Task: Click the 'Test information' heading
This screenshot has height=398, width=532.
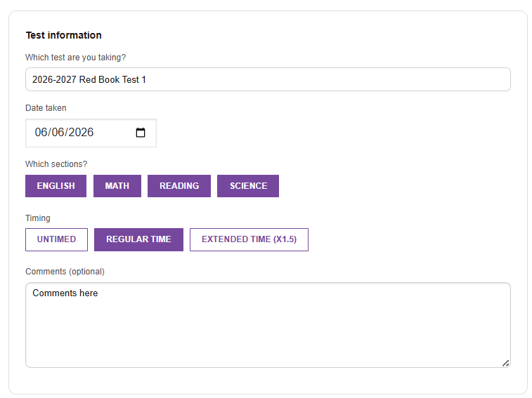Action: (64, 35)
